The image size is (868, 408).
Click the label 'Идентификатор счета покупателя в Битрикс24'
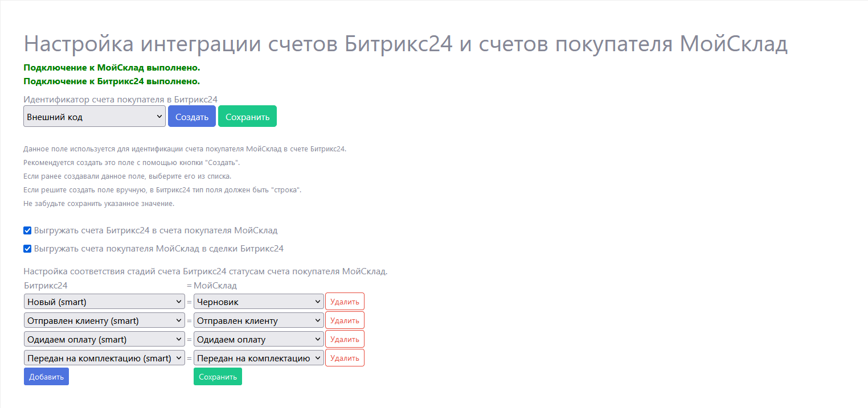pyautogui.click(x=120, y=99)
